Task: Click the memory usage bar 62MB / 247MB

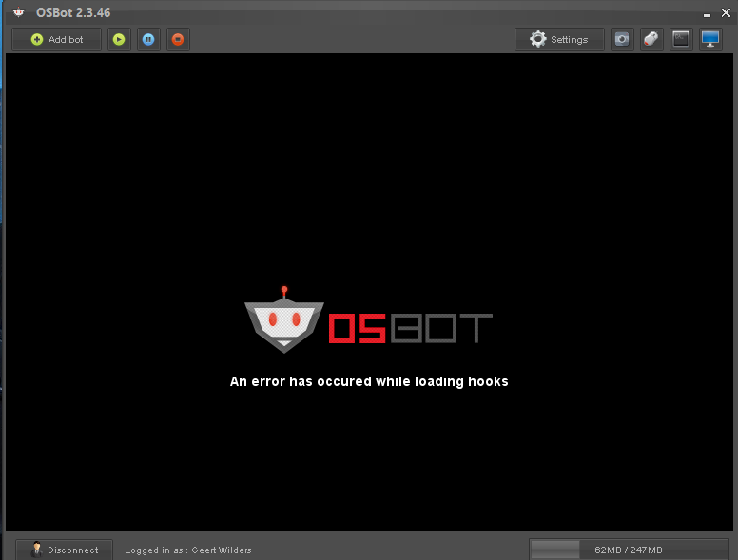Action: coord(629,550)
